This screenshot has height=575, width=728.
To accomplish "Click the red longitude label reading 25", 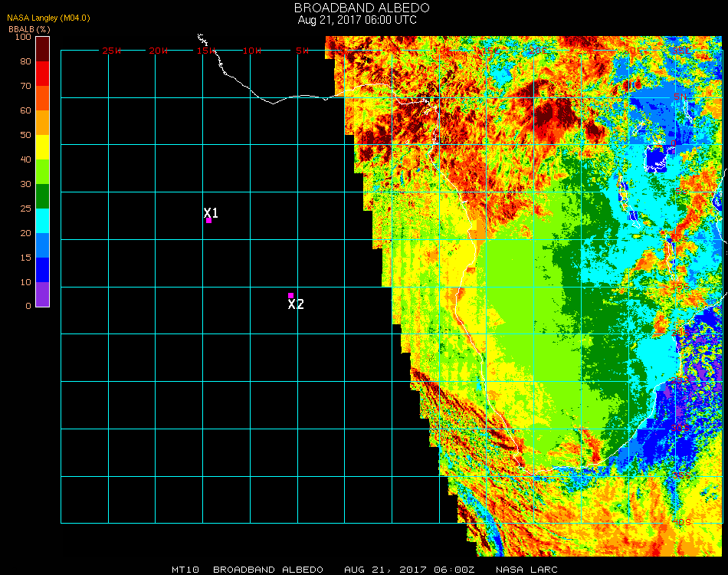I will (x=111, y=51).
